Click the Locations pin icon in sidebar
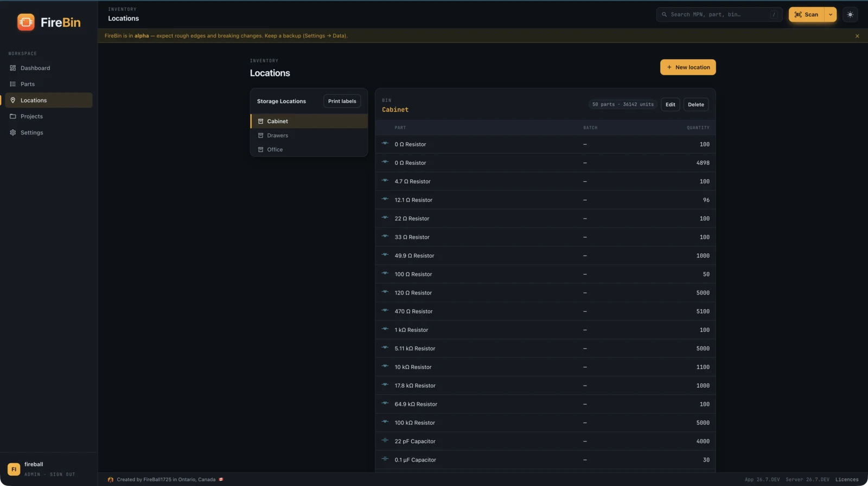Viewport: 868px width, 486px height. 13,100
